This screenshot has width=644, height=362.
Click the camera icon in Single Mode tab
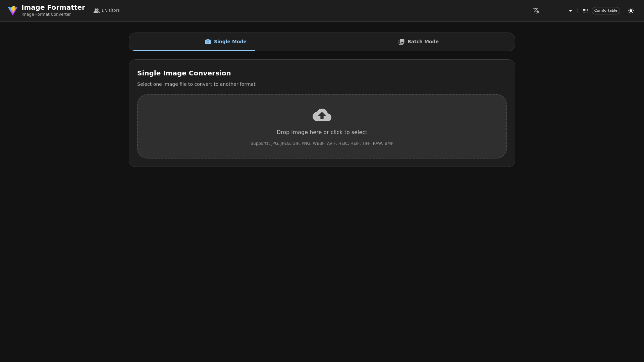(x=208, y=42)
